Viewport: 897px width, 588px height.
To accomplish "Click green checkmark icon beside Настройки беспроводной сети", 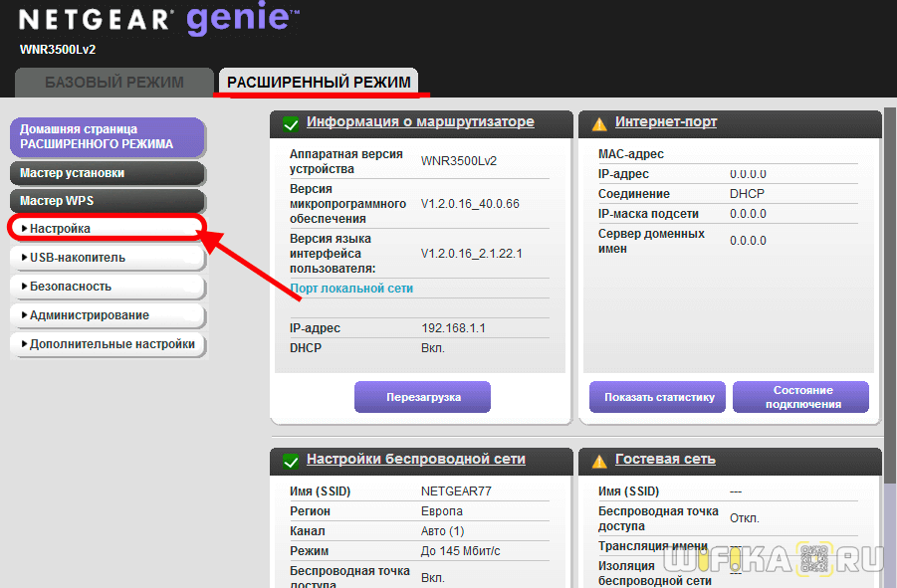I will coord(291,462).
